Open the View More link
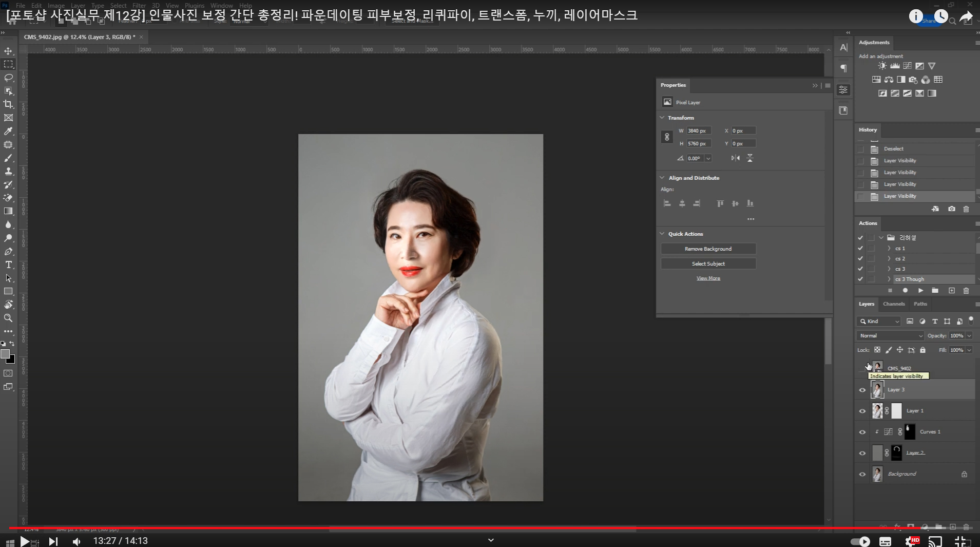 pyautogui.click(x=708, y=278)
